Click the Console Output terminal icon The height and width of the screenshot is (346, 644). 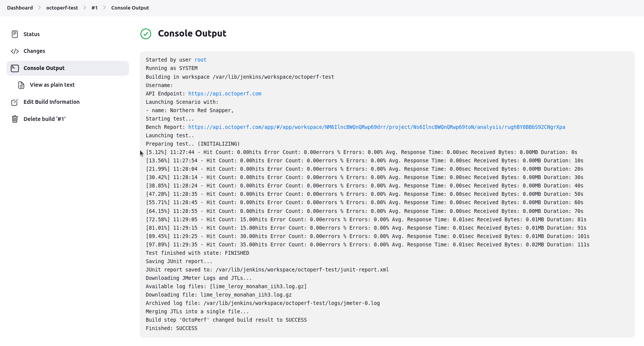pos(14,68)
